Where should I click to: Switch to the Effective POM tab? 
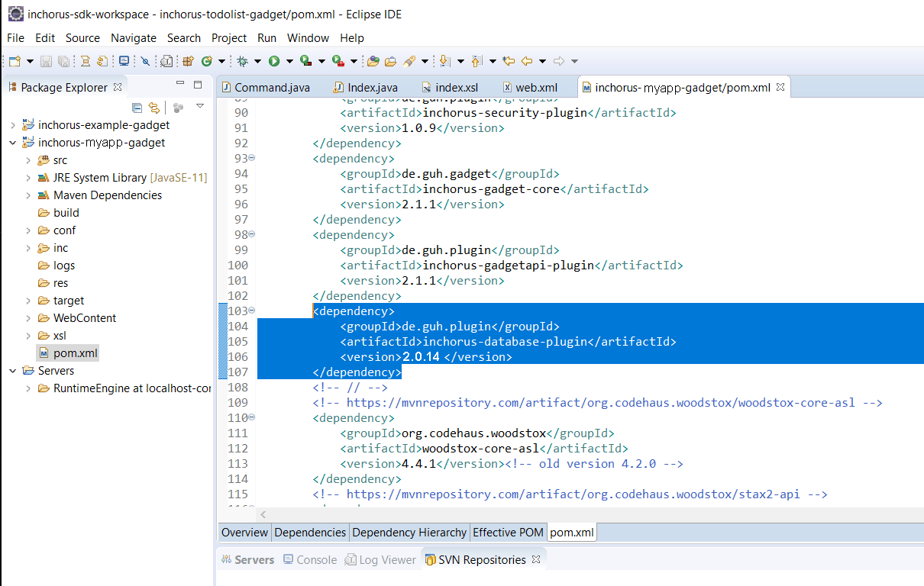[508, 533]
